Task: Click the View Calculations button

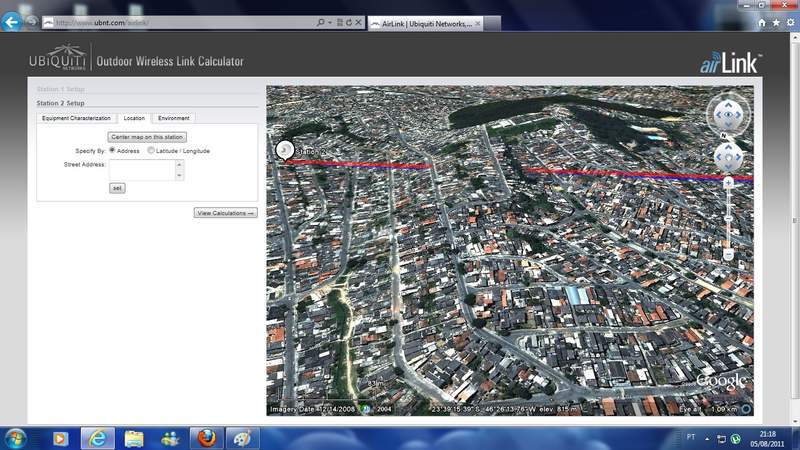Action: point(226,213)
